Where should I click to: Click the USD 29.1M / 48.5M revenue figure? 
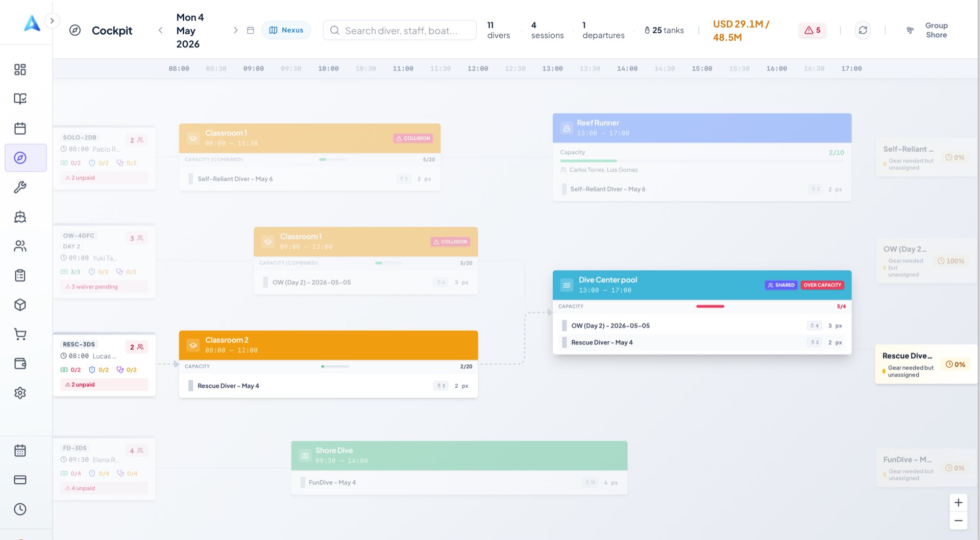(741, 31)
